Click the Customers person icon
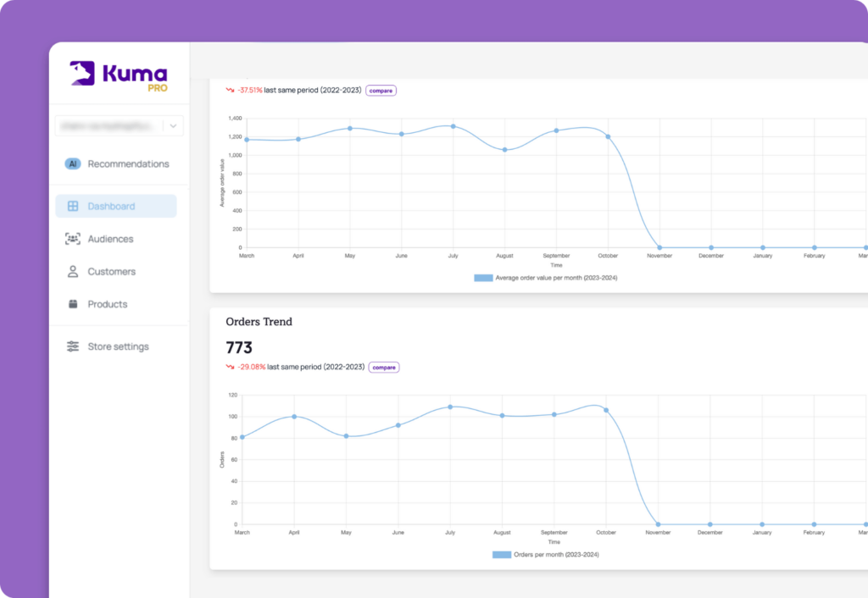 (x=73, y=271)
